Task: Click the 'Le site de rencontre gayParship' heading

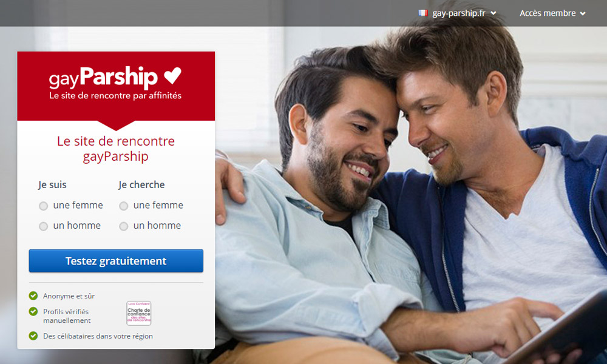Action: tap(116, 149)
